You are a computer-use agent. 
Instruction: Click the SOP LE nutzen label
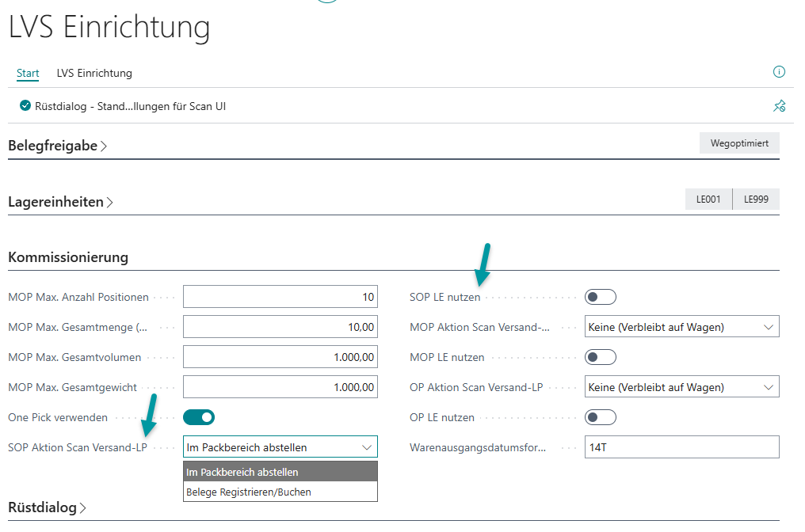point(445,297)
